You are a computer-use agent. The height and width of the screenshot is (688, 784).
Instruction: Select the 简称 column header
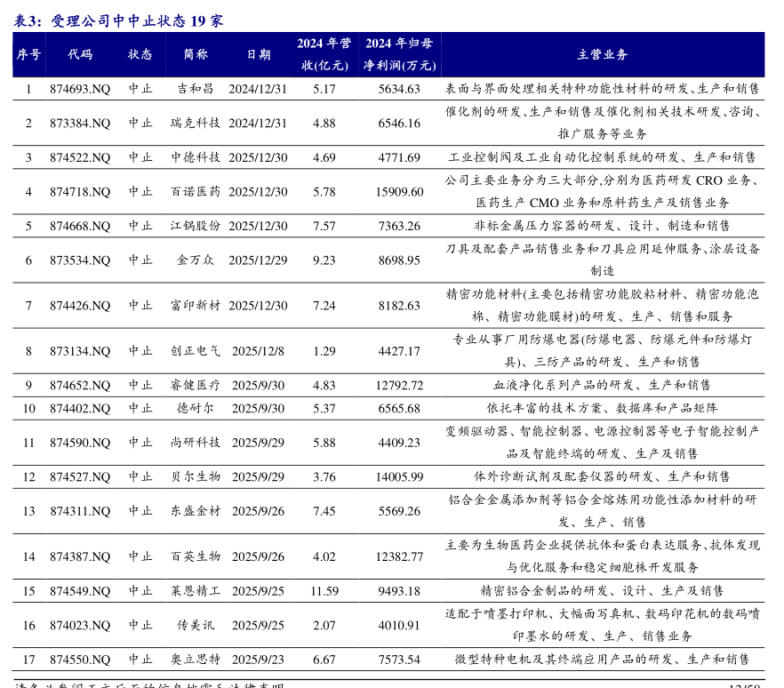point(196,54)
